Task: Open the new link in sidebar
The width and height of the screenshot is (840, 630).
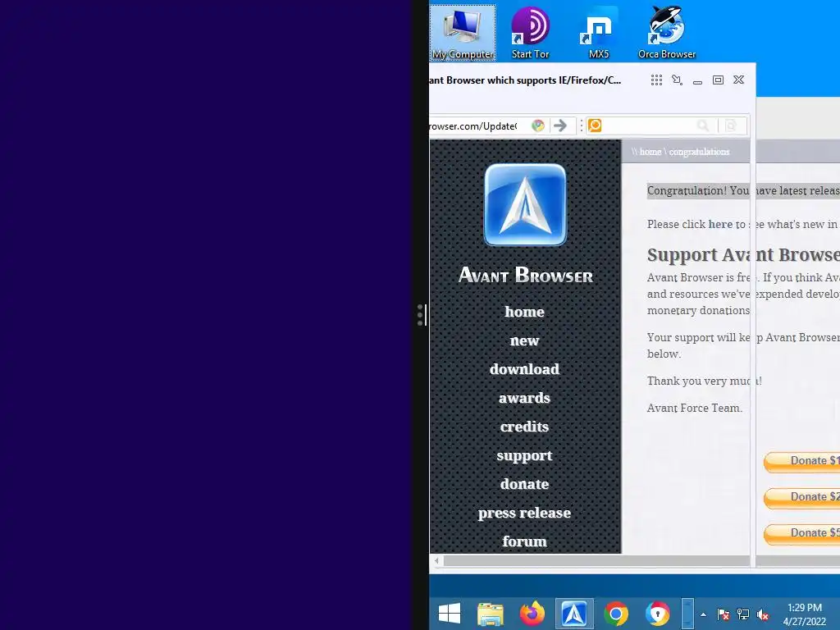Action: click(524, 340)
